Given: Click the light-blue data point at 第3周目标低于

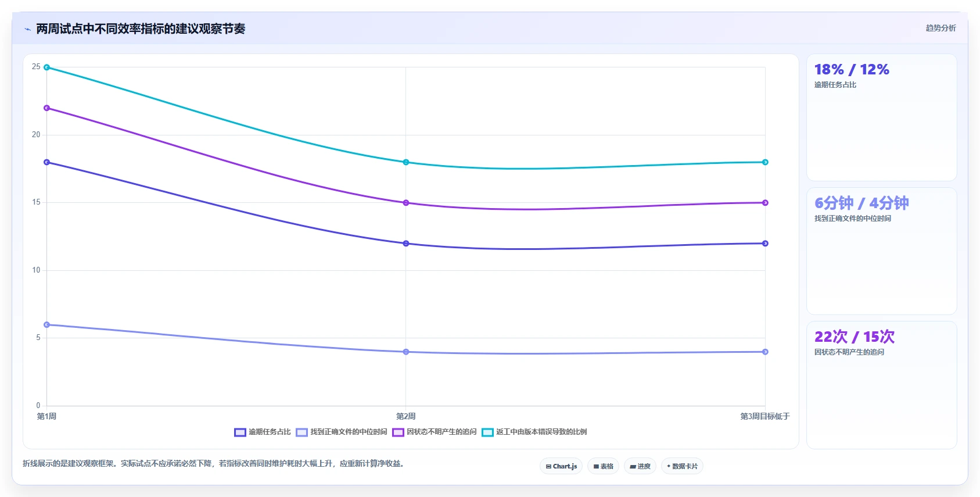Looking at the screenshot, I should (x=765, y=352).
